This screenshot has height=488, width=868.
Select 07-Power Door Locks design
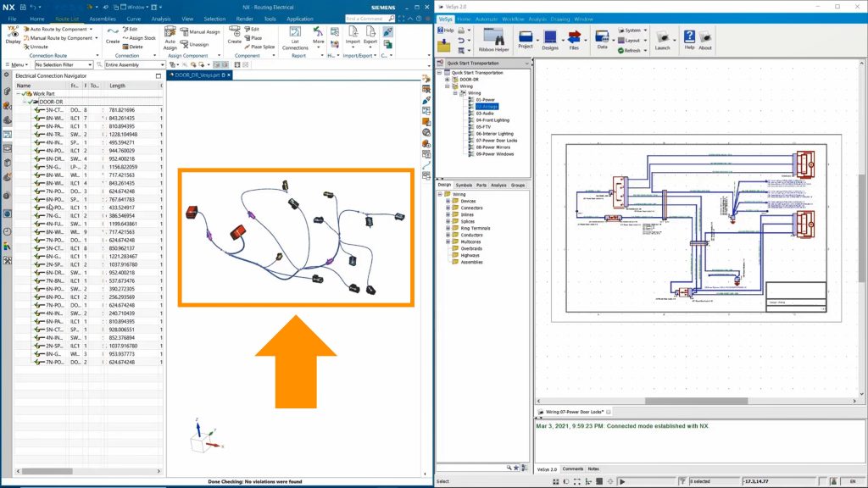pyautogui.click(x=496, y=141)
